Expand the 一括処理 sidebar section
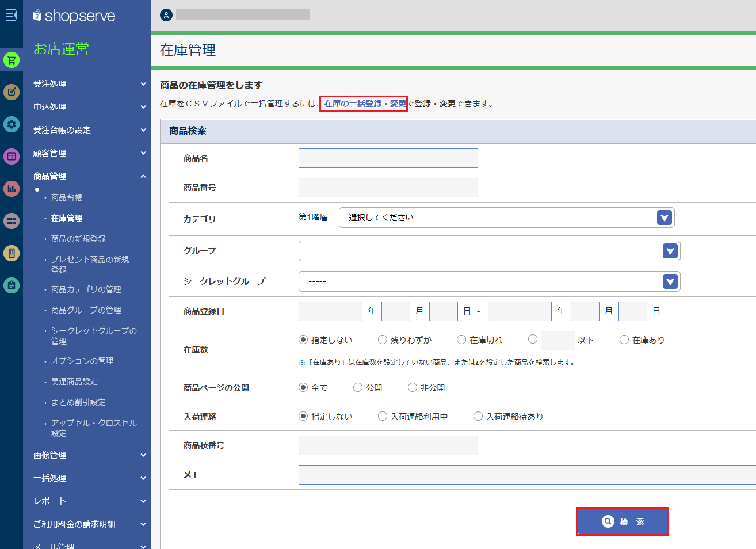This screenshot has width=756, height=549. pyautogui.click(x=87, y=478)
